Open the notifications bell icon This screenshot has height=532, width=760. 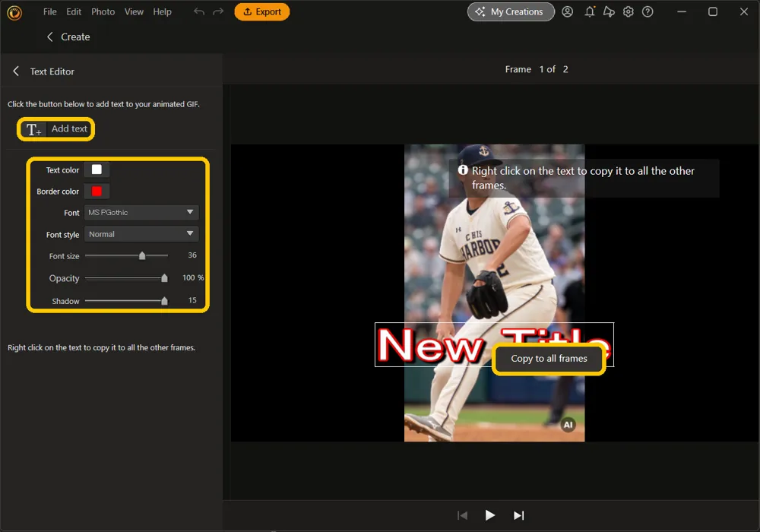pyautogui.click(x=590, y=11)
